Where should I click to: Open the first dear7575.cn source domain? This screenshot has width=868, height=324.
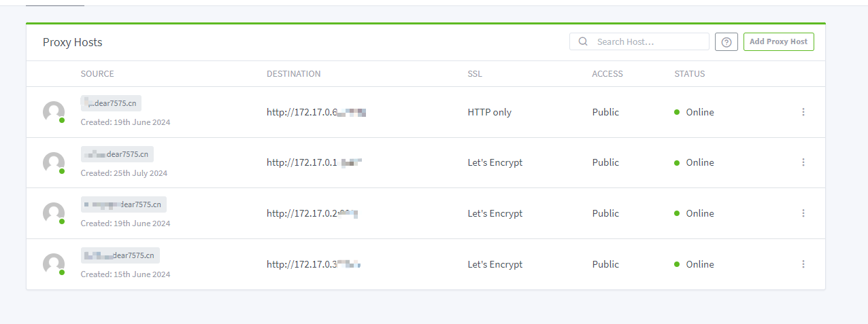tap(111, 103)
